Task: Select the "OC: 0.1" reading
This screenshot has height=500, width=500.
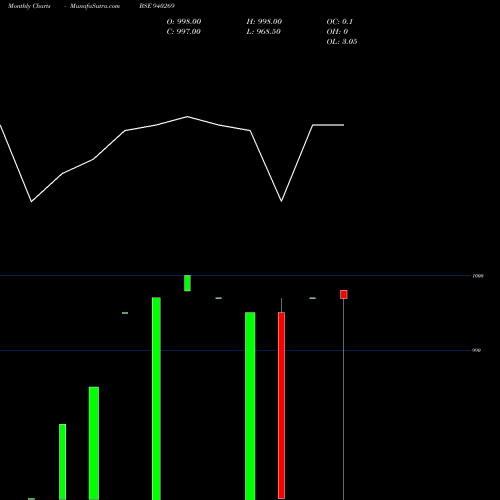Action: pyautogui.click(x=340, y=21)
